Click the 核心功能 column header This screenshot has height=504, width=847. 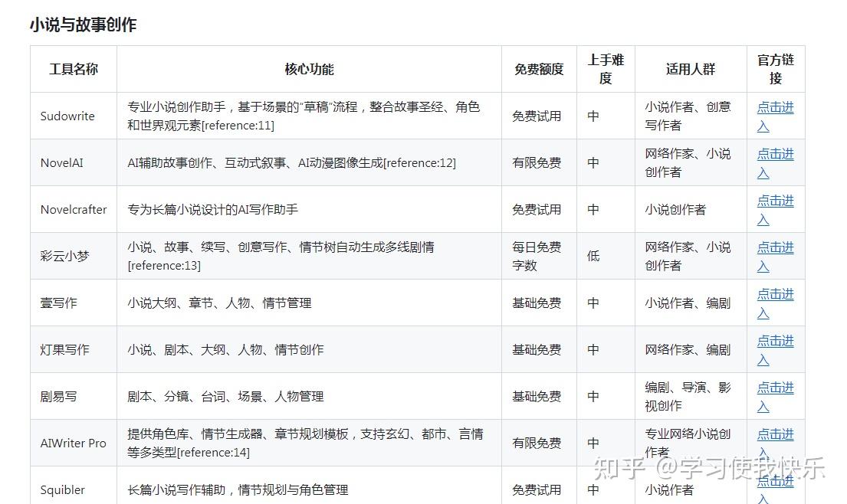309,69
